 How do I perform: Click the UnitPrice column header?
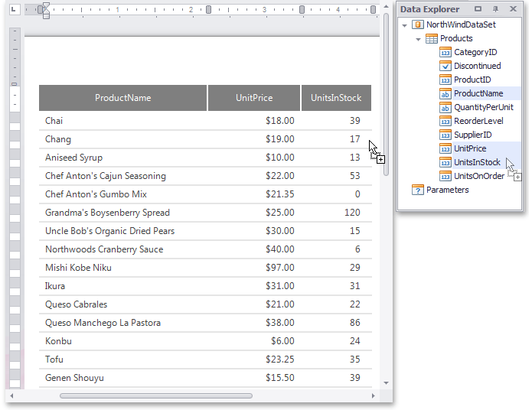coord(254,98)
